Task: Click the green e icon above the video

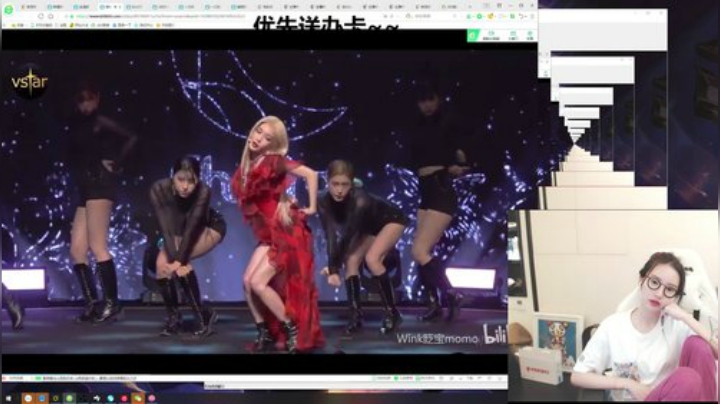Action: pos(473,35)
